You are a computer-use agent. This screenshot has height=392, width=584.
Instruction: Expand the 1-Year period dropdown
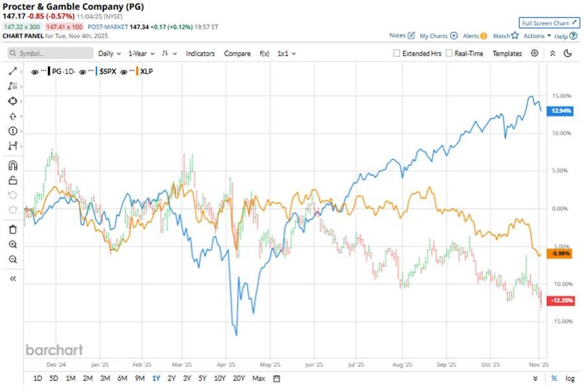coord(140,54)
